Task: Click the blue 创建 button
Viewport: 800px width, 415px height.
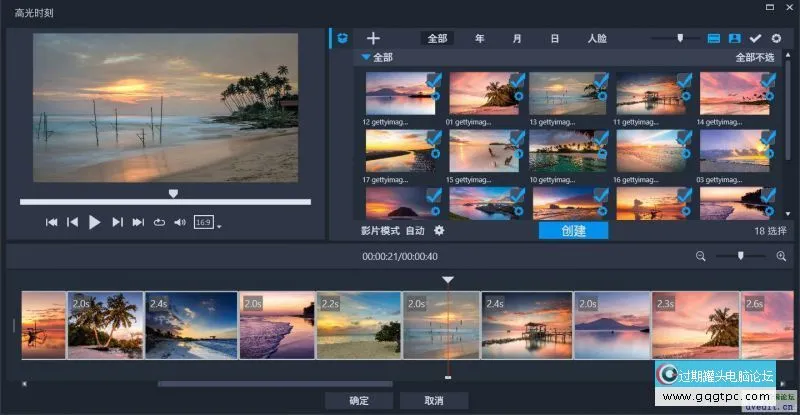Action: (x=573, y=231)
